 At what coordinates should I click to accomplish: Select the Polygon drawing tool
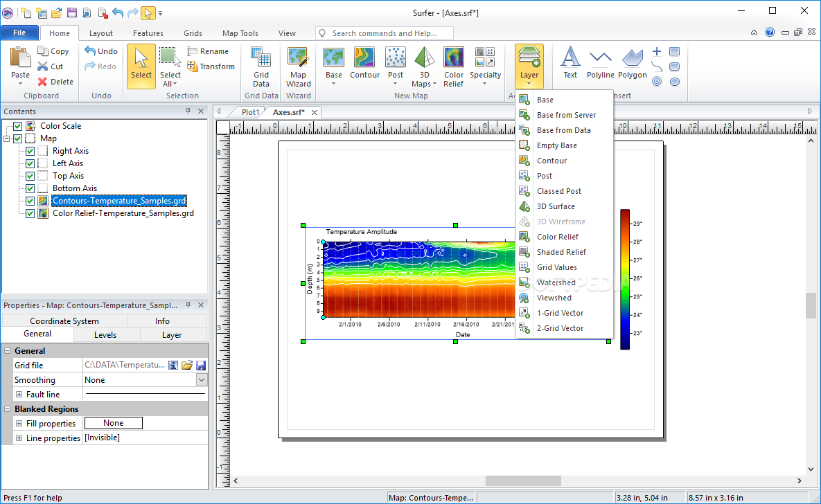tap(632, 63)
